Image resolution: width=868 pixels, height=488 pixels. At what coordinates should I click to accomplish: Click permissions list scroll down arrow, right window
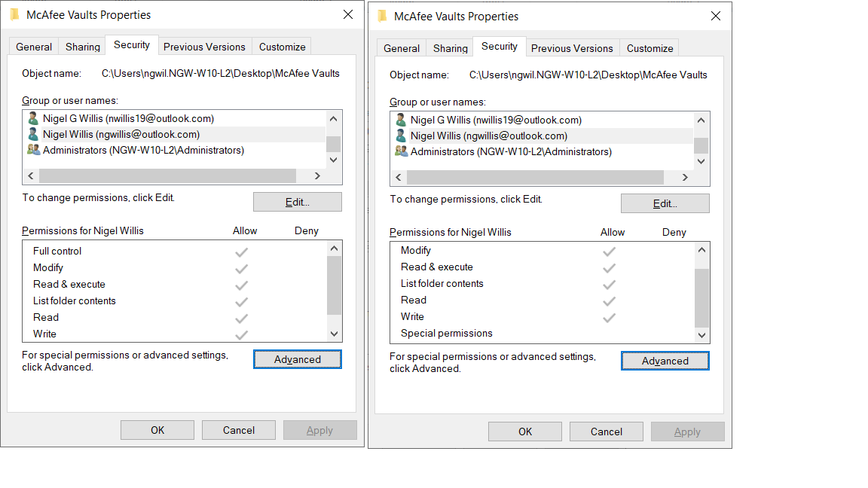click(x=701, y=335)
